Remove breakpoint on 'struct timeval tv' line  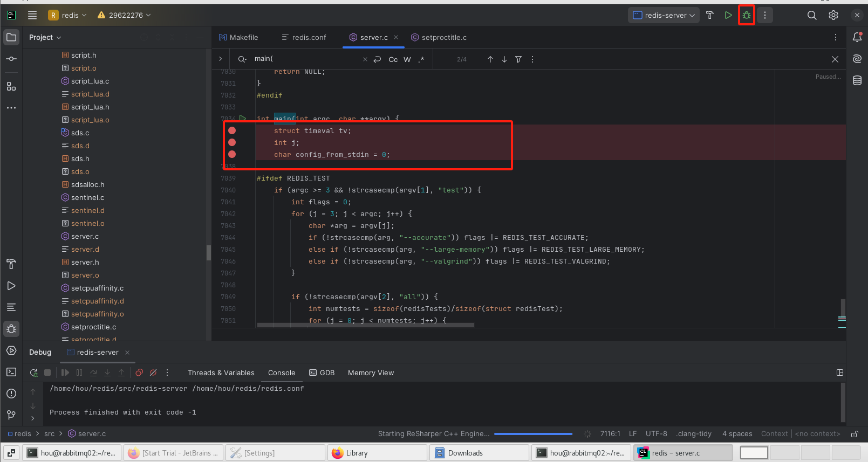point(232,130)
